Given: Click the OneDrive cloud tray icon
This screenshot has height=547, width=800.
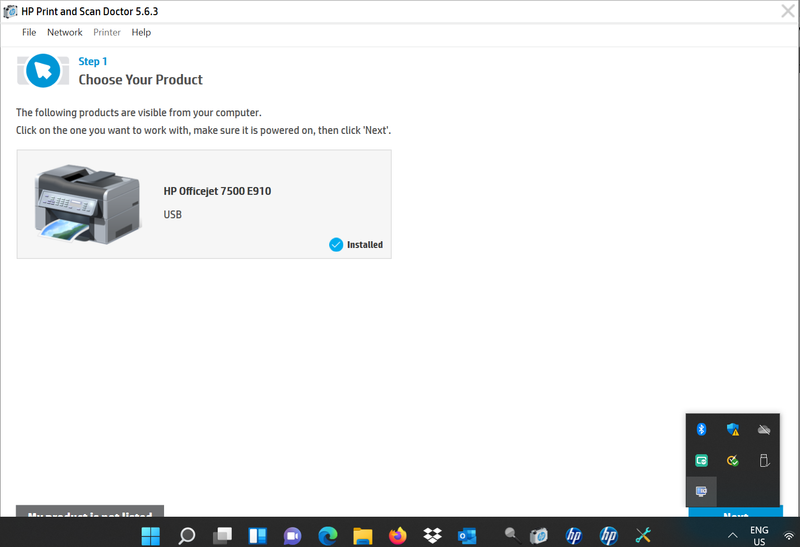Looking at the screenshot, I should click(764, 430).
